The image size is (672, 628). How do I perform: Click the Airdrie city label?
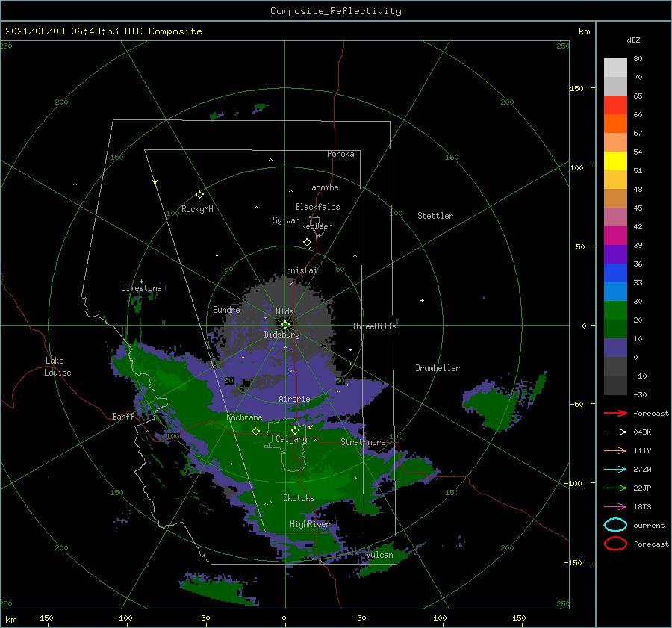(x=294, y=399)
